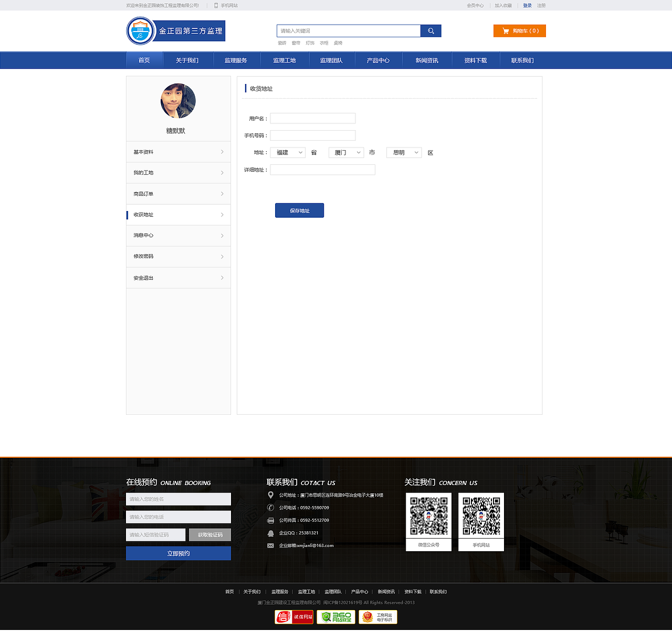Image resolution: width=672 pixels, height=631 pixels.
Task: Select 我的工地 in the sidebar
Action: tap(178, 173)
